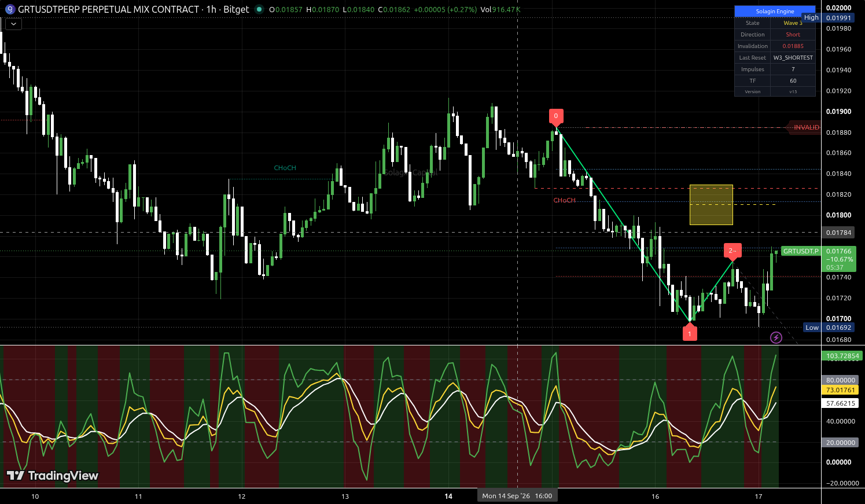Click the white 57.66215 oscillator value
The image size is (865, 504).
(x=841, y=403)
